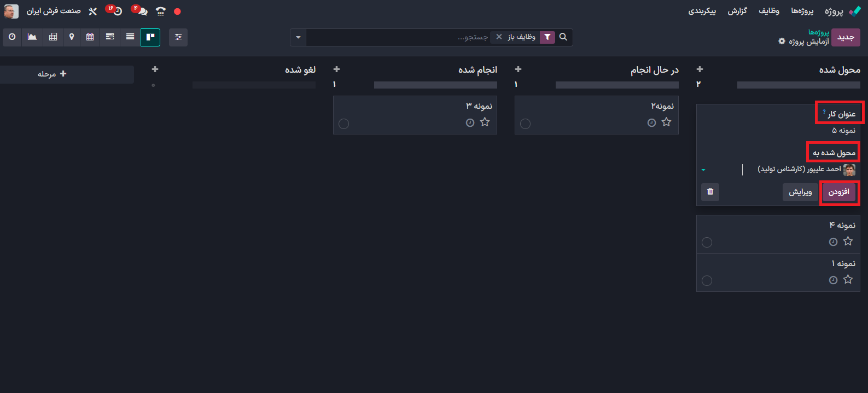
Task: Open the phone (VoIP) icon in the top bar
Action: coord(160,11)
